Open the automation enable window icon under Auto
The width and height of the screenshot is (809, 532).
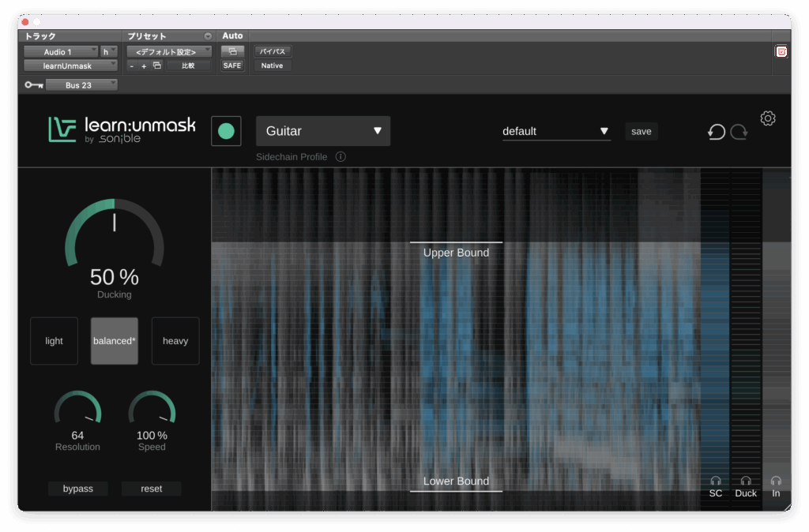tap(233, 51)
